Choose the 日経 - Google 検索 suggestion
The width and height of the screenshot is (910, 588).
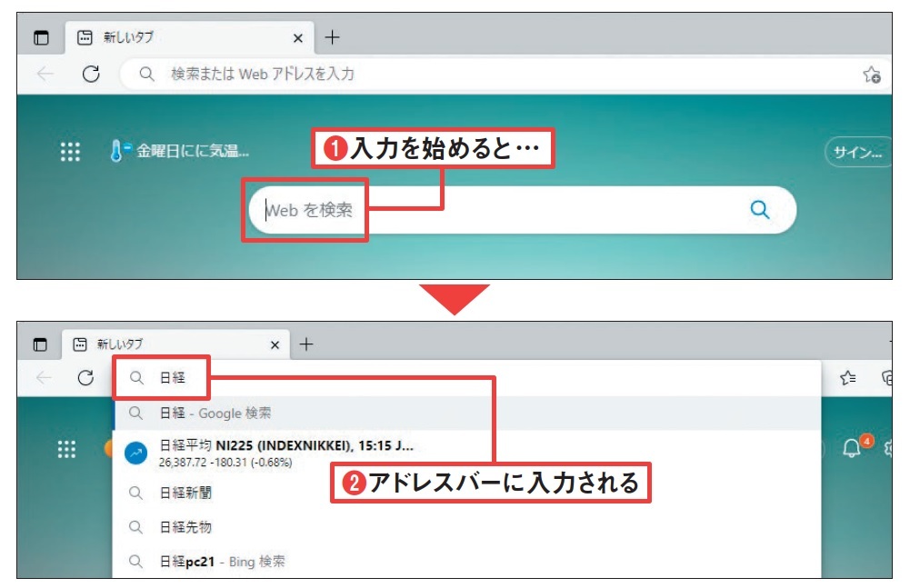coord(466,414)
